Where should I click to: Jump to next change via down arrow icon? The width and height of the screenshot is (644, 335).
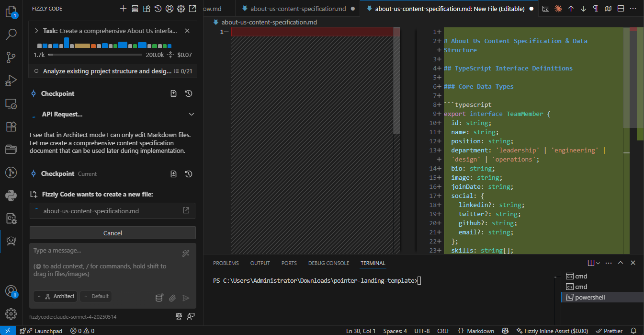click(583, 8)
